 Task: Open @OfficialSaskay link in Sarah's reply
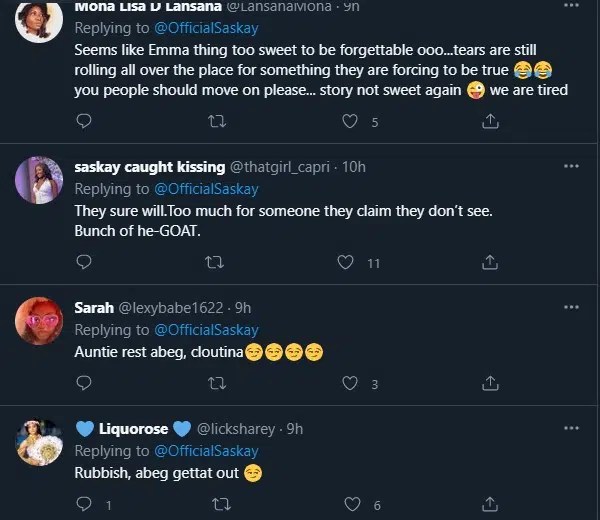tap(205, 330)
